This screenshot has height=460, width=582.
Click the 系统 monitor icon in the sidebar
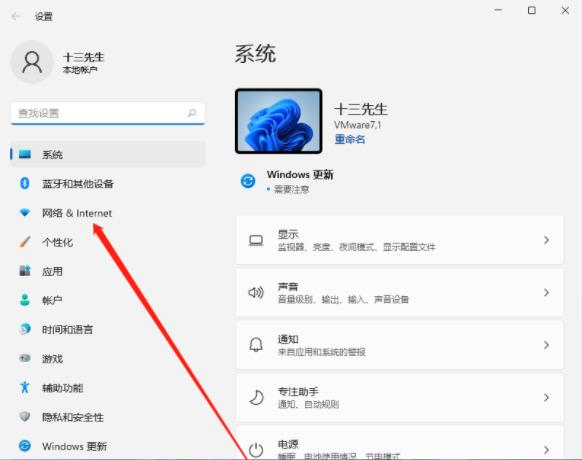point(25,154)
